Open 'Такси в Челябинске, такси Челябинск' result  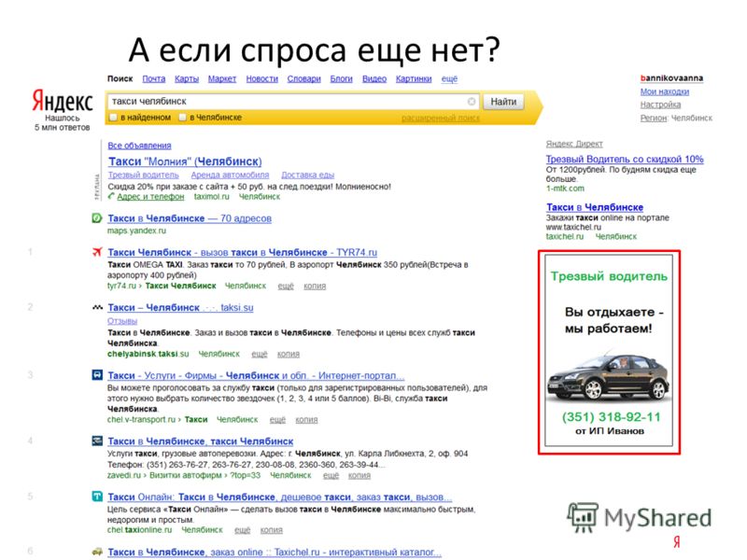(201, 441)
